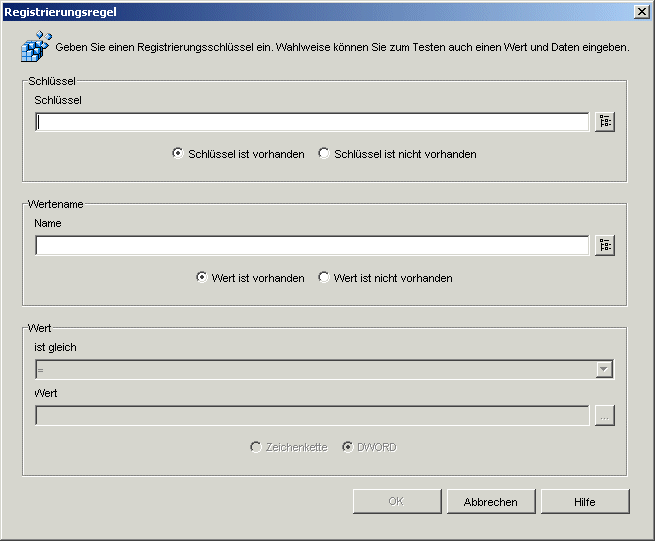Focus the Schlüssel text field
The image size is (655, 541).
pyautogui.click(x=312, y=122)
